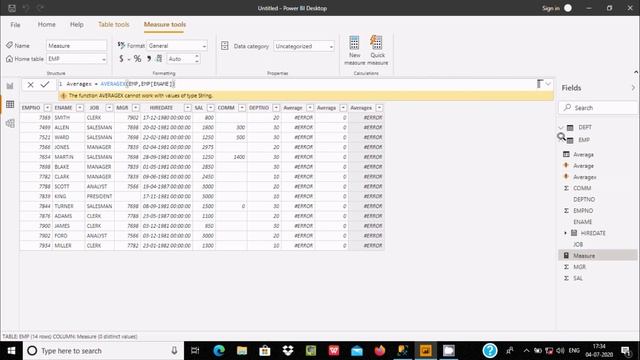
Task: Click the user avatar next to Sign in
Action: [568, 8]
